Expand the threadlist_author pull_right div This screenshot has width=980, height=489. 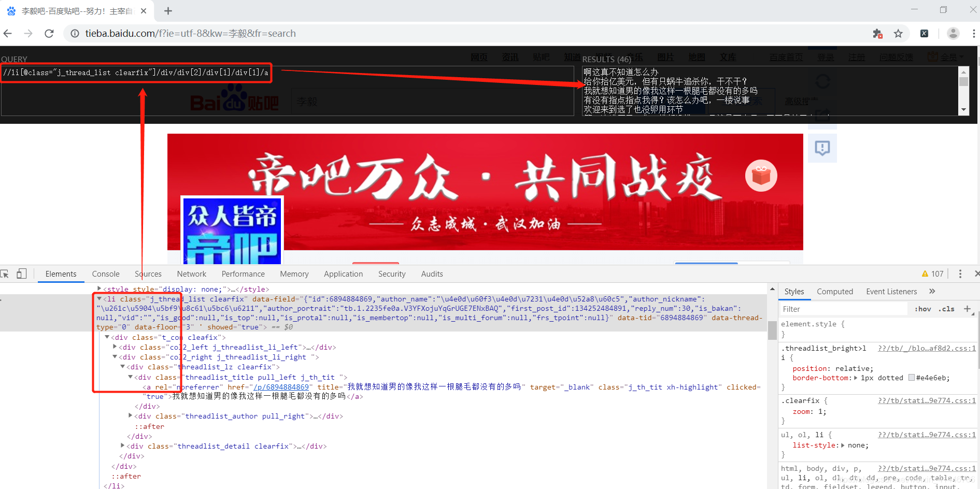(130, 416)
